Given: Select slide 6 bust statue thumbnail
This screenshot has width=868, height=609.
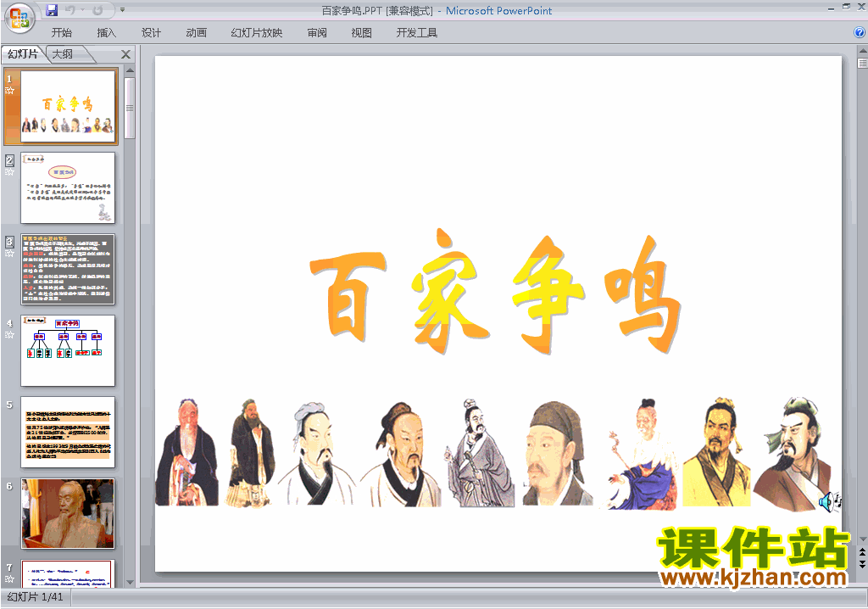Looking at the screenshot, I should pos(68,514).
